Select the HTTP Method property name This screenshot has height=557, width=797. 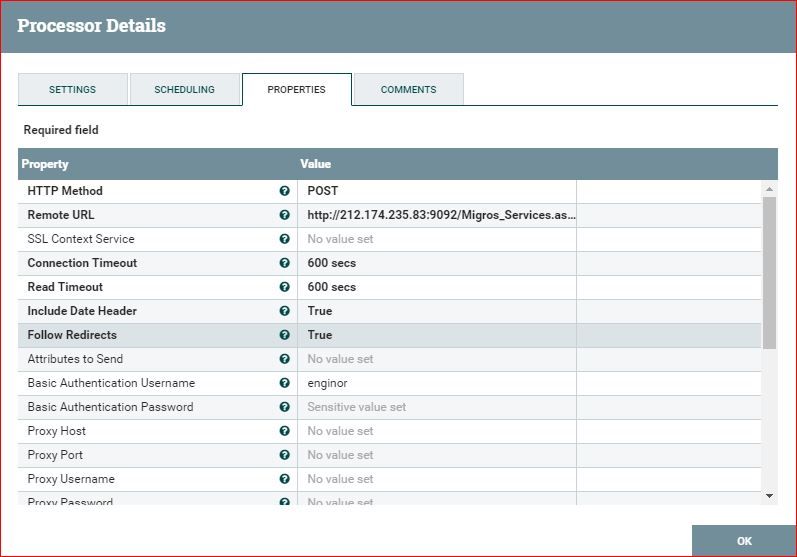tap(65, 191)
